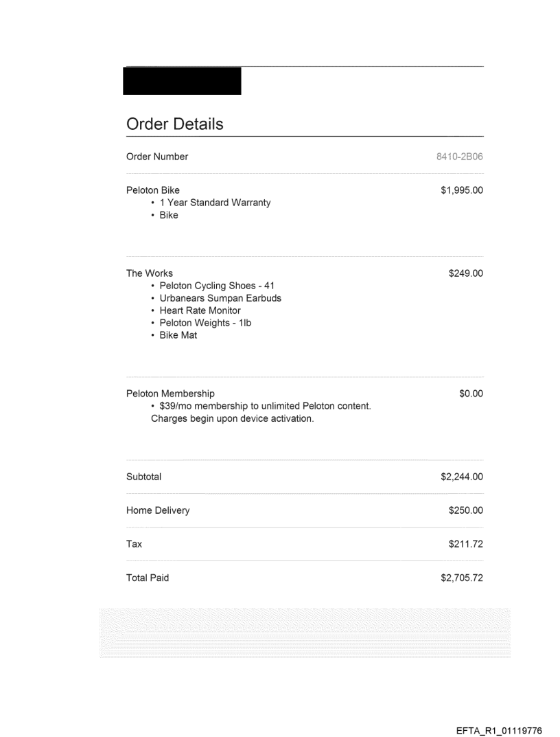
Task: Click the Heart Rate Monitor entry
Action: pyautogui.click(x=200, y=310)
